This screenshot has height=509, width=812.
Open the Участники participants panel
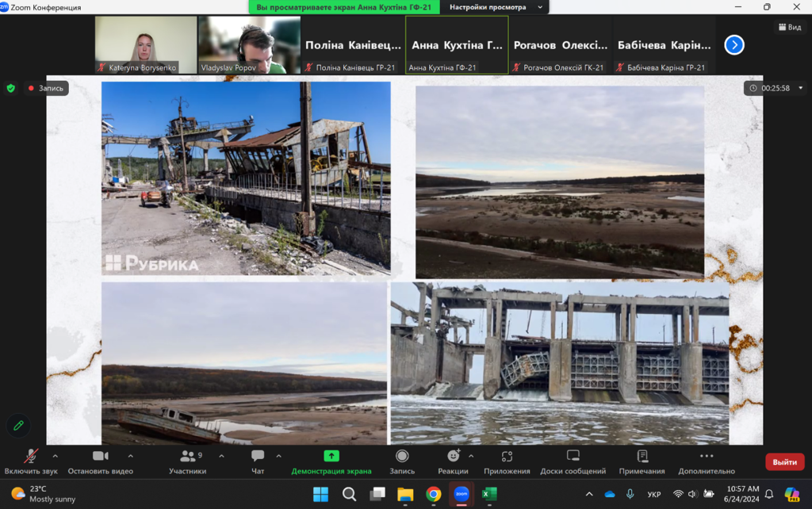[187, 461]
